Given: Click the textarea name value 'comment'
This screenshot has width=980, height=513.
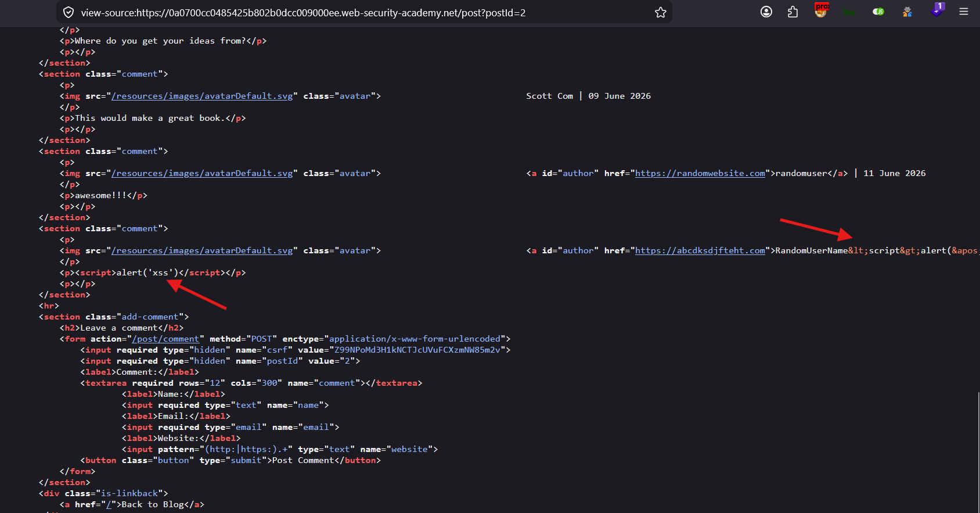Looking at the screenshot, I should click(x=337, y=383).
